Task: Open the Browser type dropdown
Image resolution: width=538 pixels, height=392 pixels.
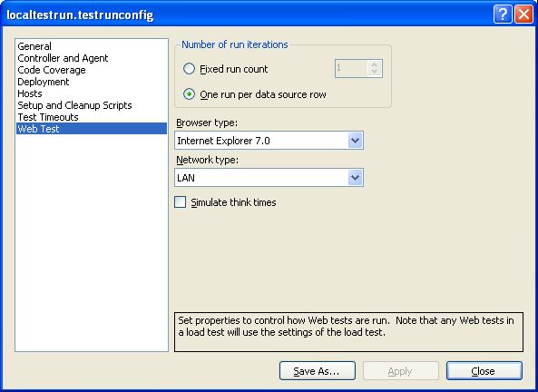Action: pos(355,141)
